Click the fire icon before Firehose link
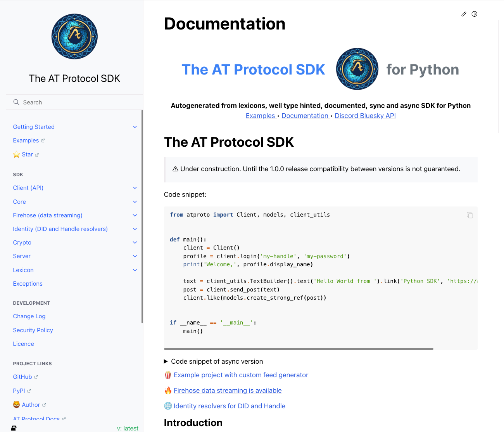This screenshot has height=432, width=504. click(168, 390)
